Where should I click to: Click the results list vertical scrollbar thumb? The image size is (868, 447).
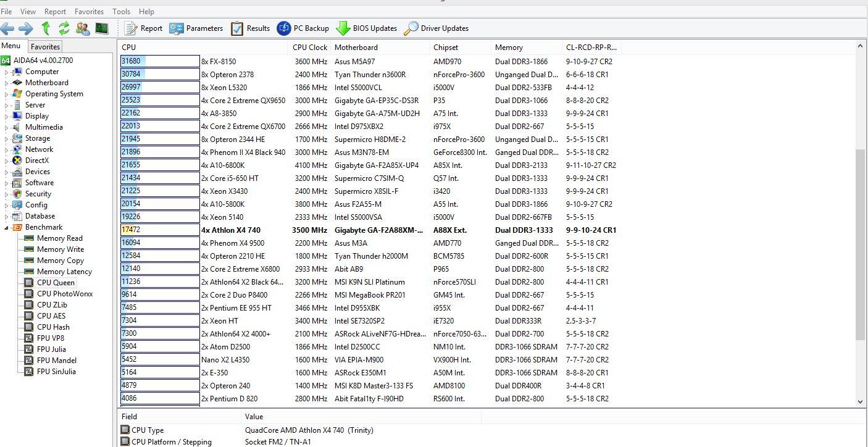coord(861,244)
